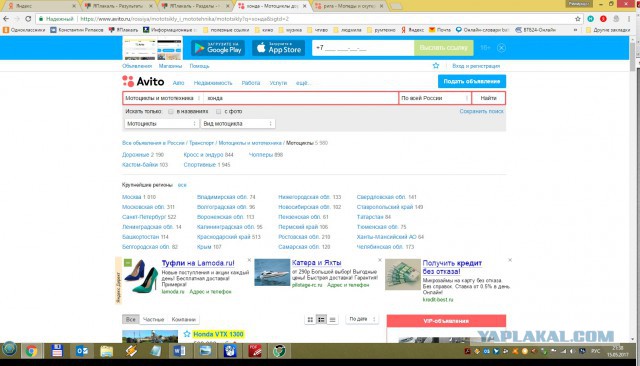The width and height of the screenshot is (640, 366).
Task: Open Chrome from the taskbar
Action: tap(31, 350)
